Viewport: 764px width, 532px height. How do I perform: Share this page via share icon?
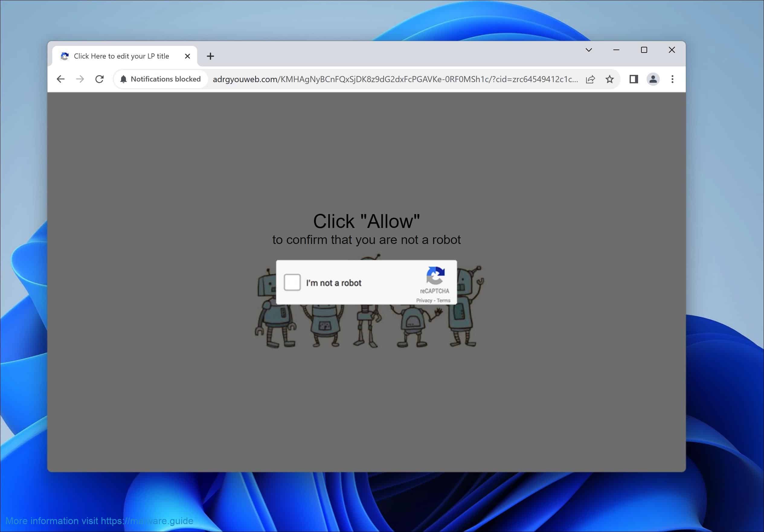click(590, 79)
